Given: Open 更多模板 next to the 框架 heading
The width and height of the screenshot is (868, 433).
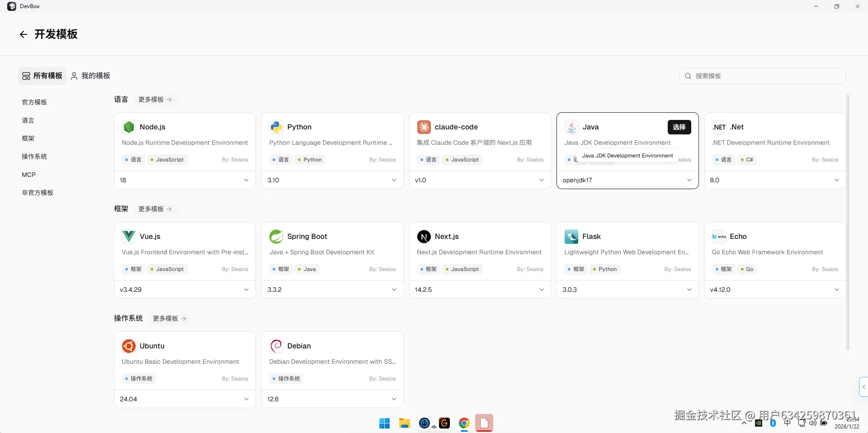Looking at the screenshot, I should (155, 209).
